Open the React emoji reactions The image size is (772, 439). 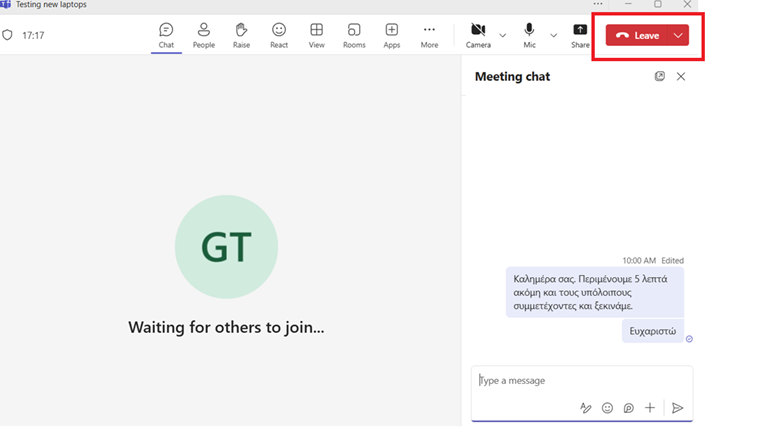tap(279, 35)
